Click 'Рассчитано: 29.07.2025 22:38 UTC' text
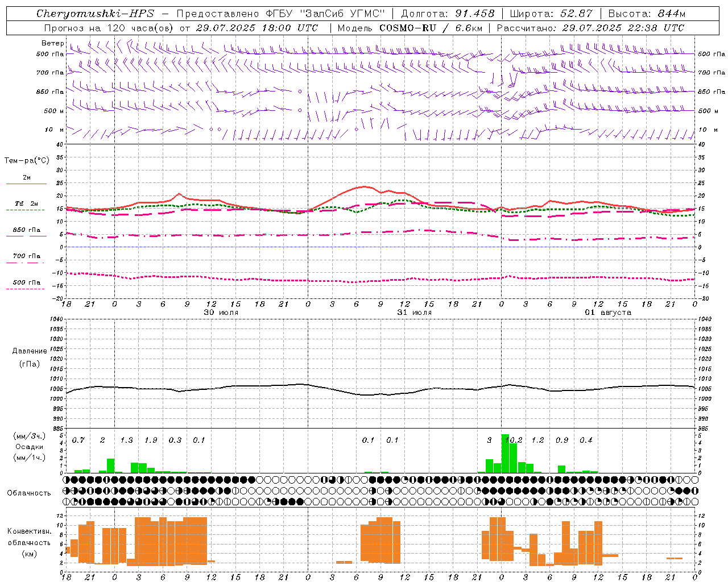The width and height of the screenshot is (728, 582). click(x=590, y=28)
